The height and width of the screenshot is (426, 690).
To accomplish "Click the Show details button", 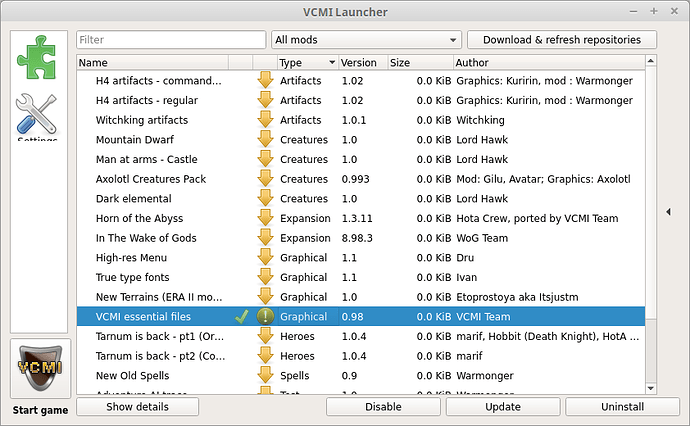I will pyautogui.click(x=137, y=407).
